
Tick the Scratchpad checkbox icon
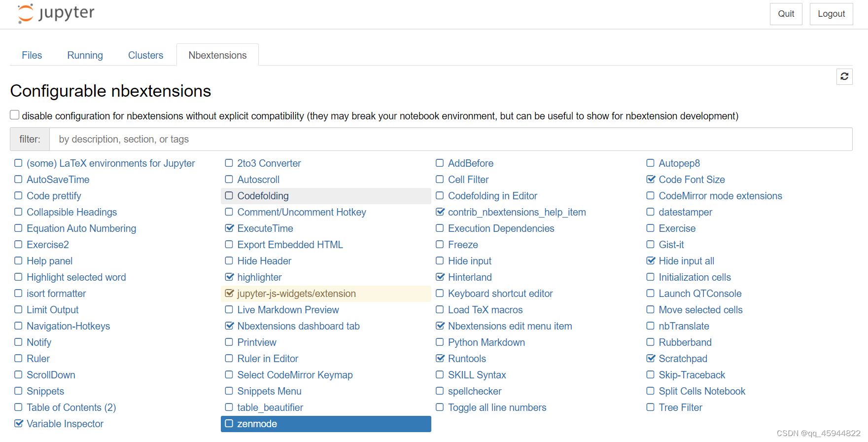tap(651, 359)
